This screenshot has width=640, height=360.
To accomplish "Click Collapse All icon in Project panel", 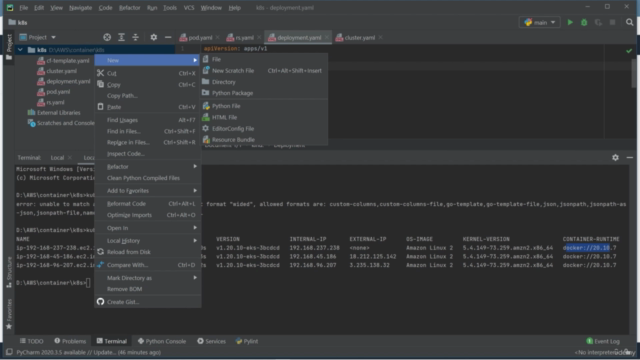I will point(136,38).
